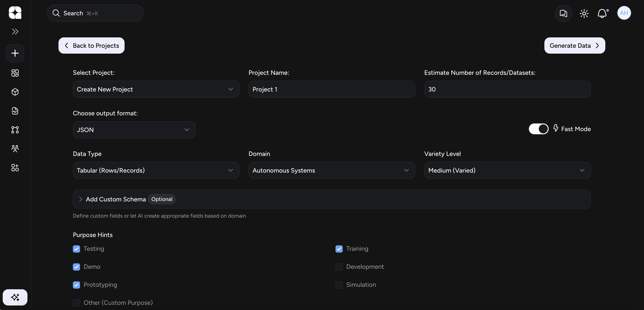
Task: Click the Generate Data button
Action: (x=575, y=45)
